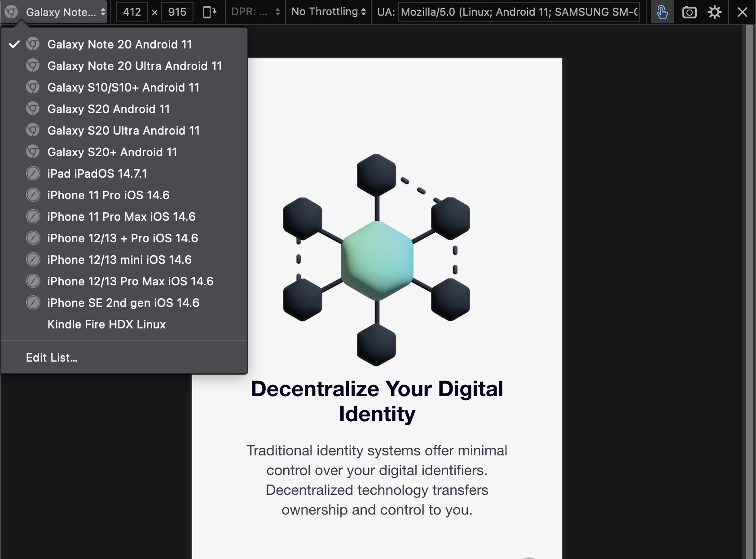Click Safari icon beside iPad iPadOS 14.7.1
This screenshot has height=559, width=756.
[33, 174]
